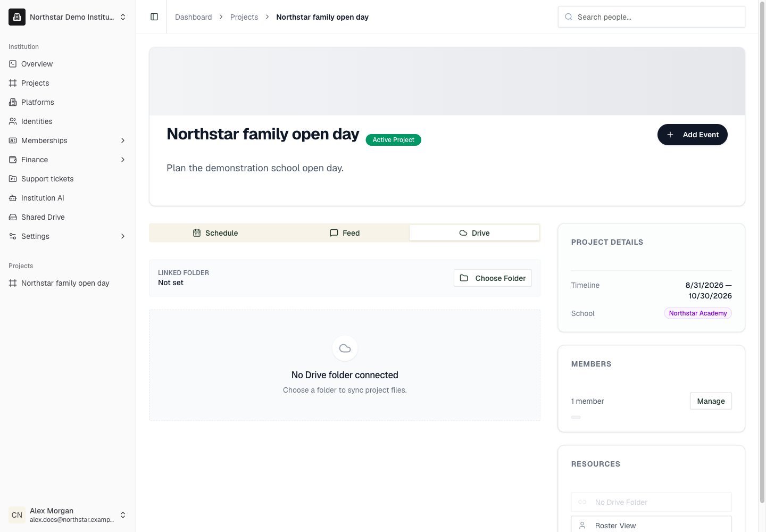Open Overview via its sidebar icon
Screen dimensions: 766x532
13,64
